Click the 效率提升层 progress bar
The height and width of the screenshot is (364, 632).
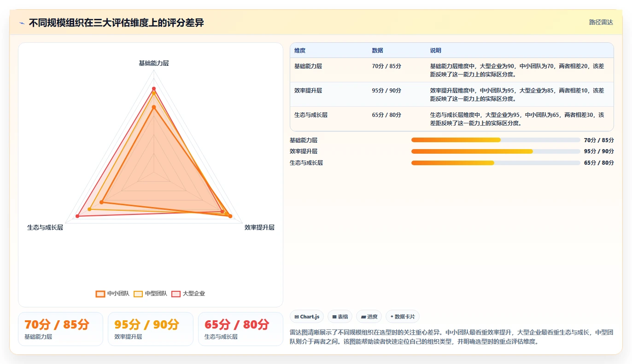click(x=496, y=151)
